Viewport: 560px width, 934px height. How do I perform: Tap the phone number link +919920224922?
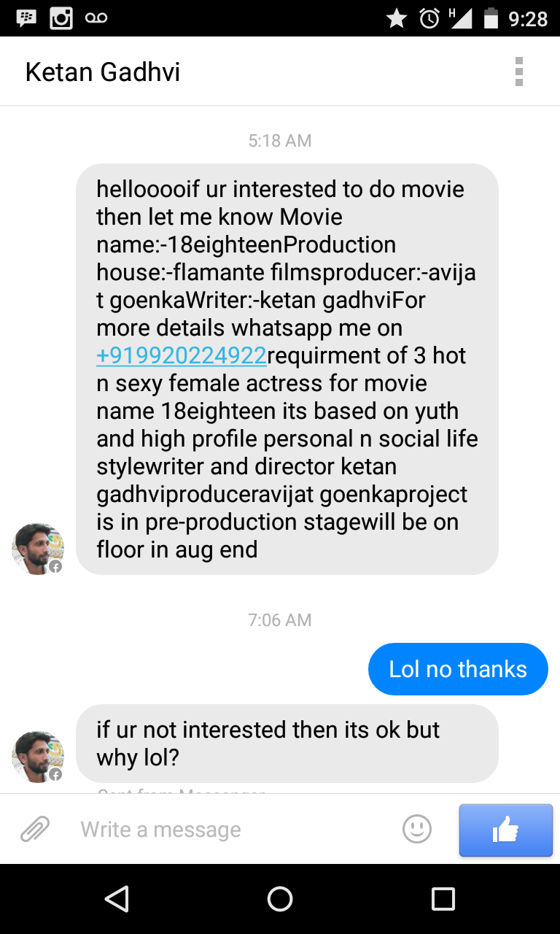click(182, 355)
